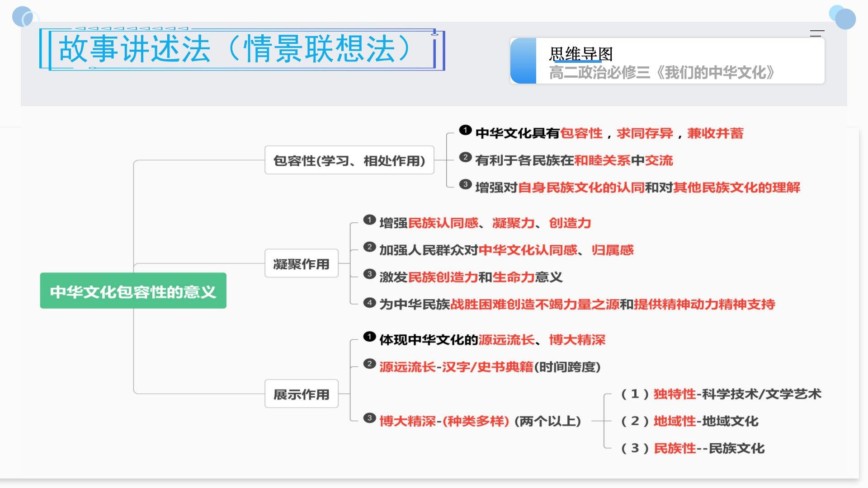Click bullet ❸ before 激发民族创造力

(369, 274)
